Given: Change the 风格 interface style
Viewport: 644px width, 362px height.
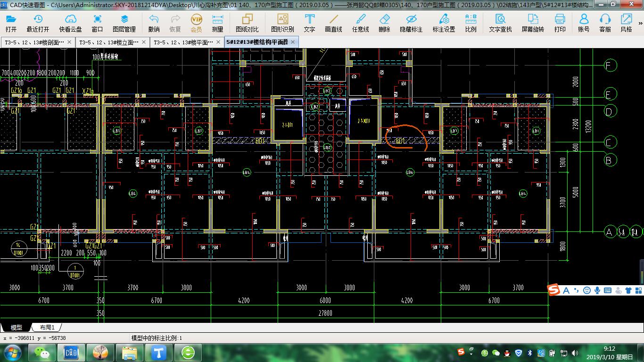Looking at the screenshot, I should pos(627,23).
